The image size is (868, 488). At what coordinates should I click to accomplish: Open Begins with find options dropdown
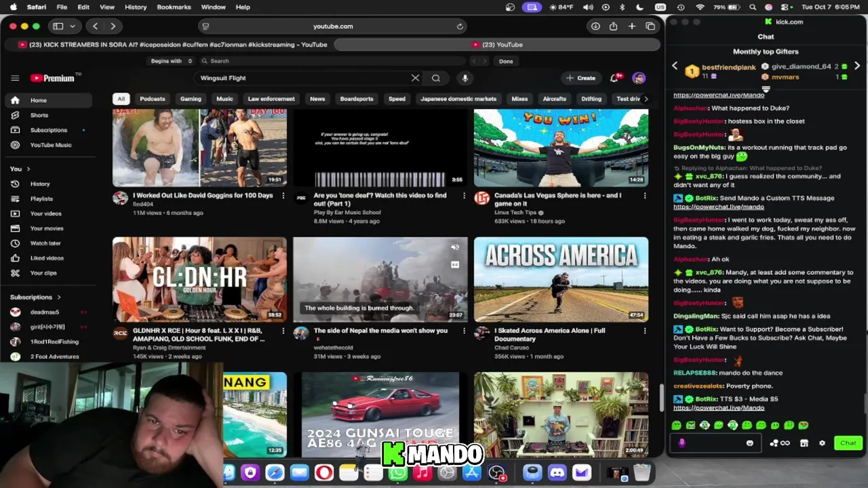171,61
